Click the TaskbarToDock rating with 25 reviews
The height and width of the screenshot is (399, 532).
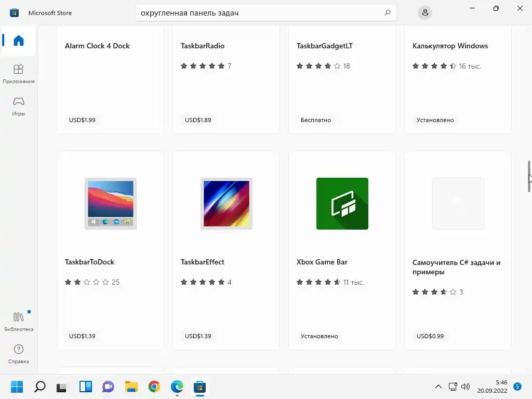[92, 282]
